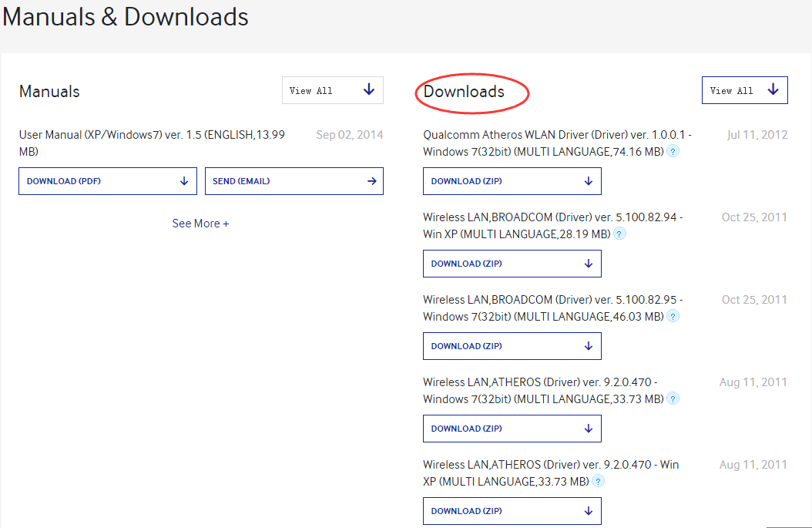Viewport: 812px width, 528px height.
Task: Expand Downloads View All dropdown
Action: [x=745, y=90]
